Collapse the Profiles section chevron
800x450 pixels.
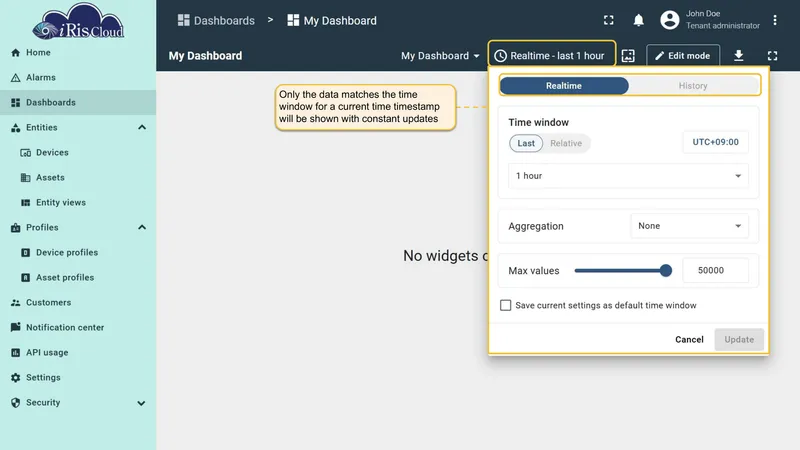point(142,228)
